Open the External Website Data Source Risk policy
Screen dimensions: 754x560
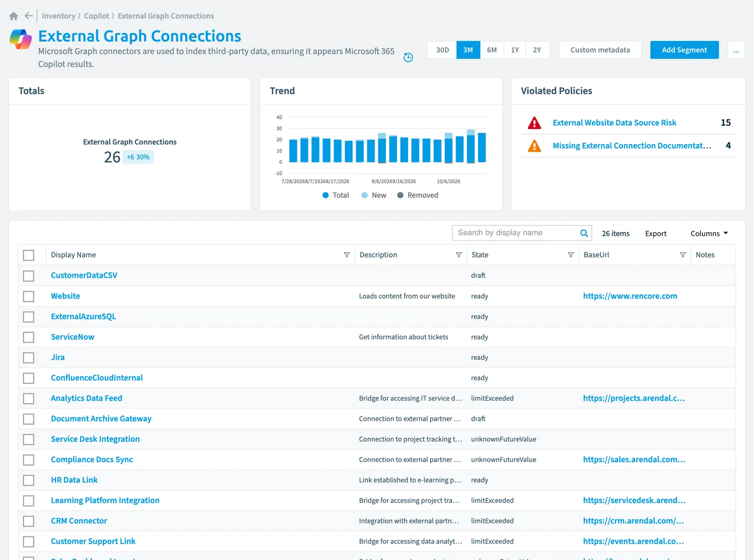click(615, 123)
